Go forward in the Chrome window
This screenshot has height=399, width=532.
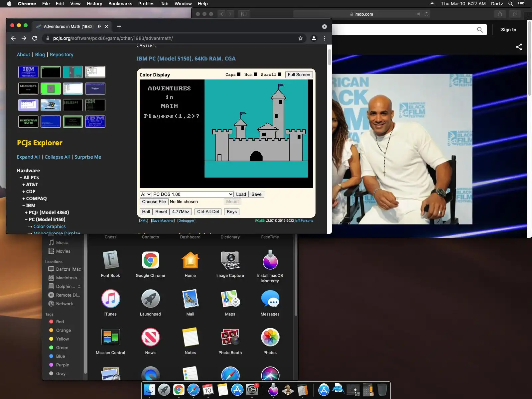(x=24, y=38)
